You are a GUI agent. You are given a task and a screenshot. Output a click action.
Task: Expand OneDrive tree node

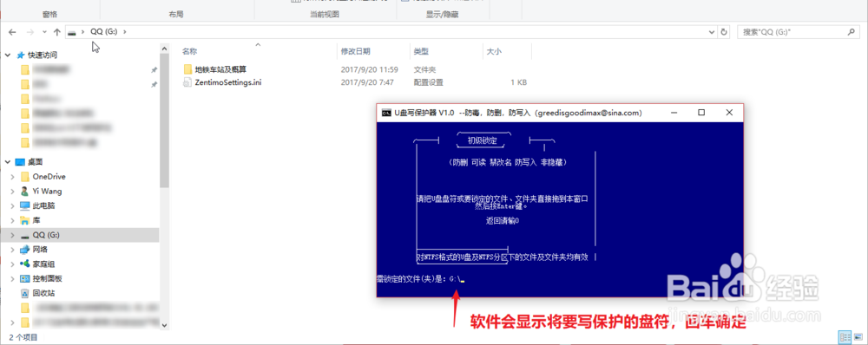tap(13, 177)
